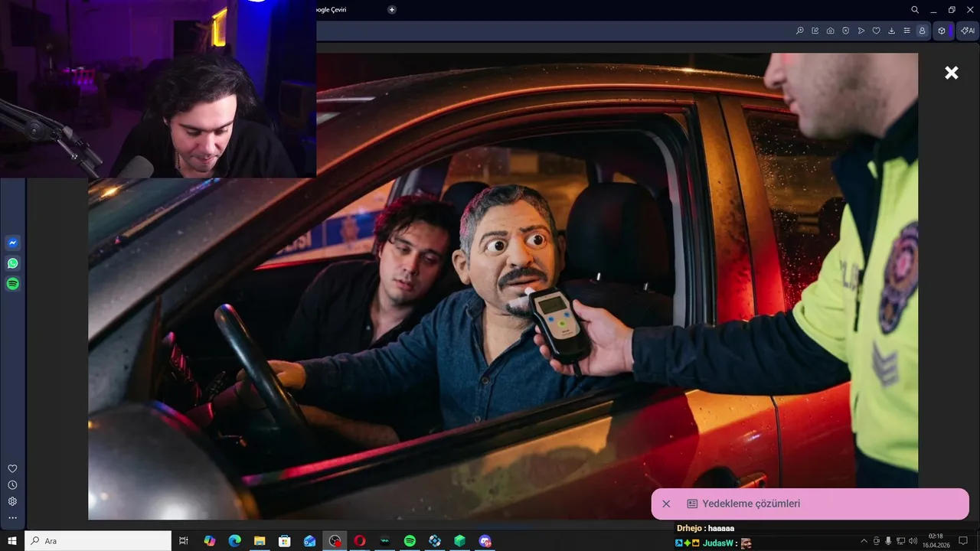Open easy setup sliders icon
The width and height of the screenshot is (980, 551).
coord(907,31)
